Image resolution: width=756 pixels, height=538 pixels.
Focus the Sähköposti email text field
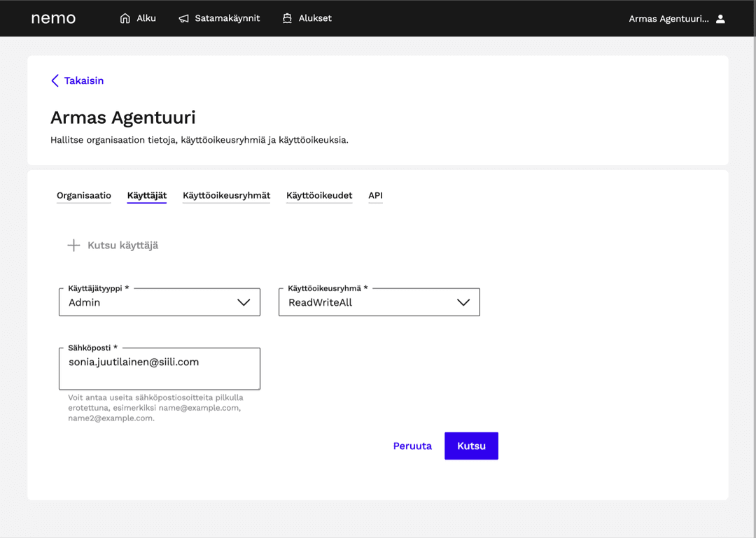(x=159, y=369)
